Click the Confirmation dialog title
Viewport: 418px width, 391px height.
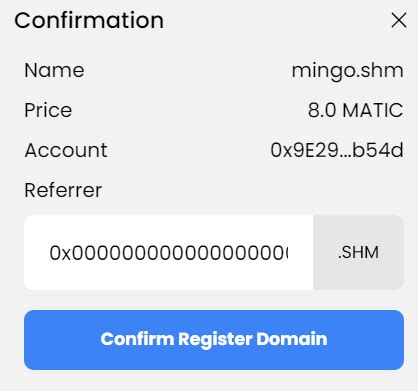pos(89,20)
